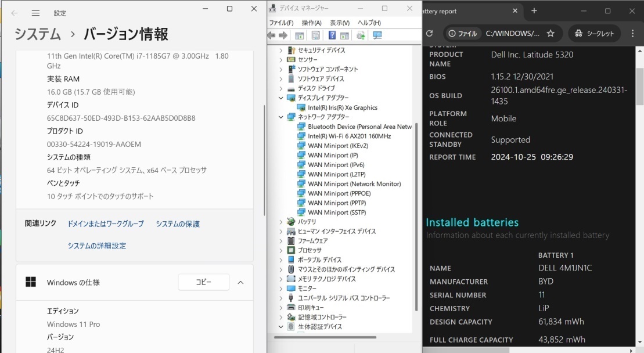This screenshot has height=353, width=644.
Task: Open Chrome's three-dot menu
Action: pos(632,33)
